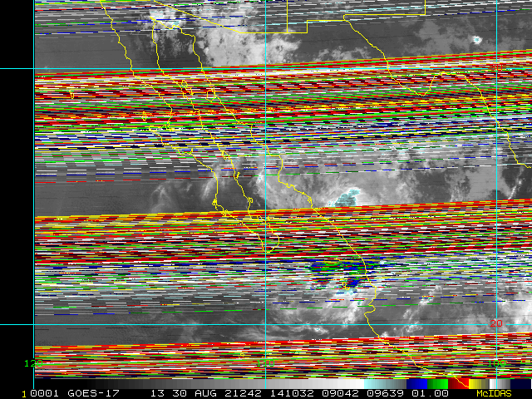Click the band number 13 in footer
This screenshot has width=532, height=399.
coord(157,392)
